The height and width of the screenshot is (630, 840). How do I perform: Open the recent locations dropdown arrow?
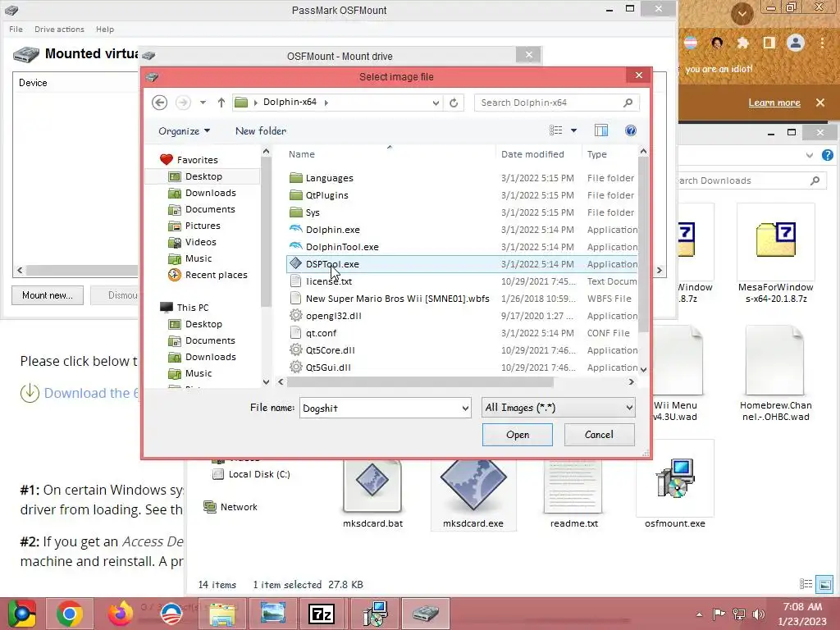coord(203,103)
